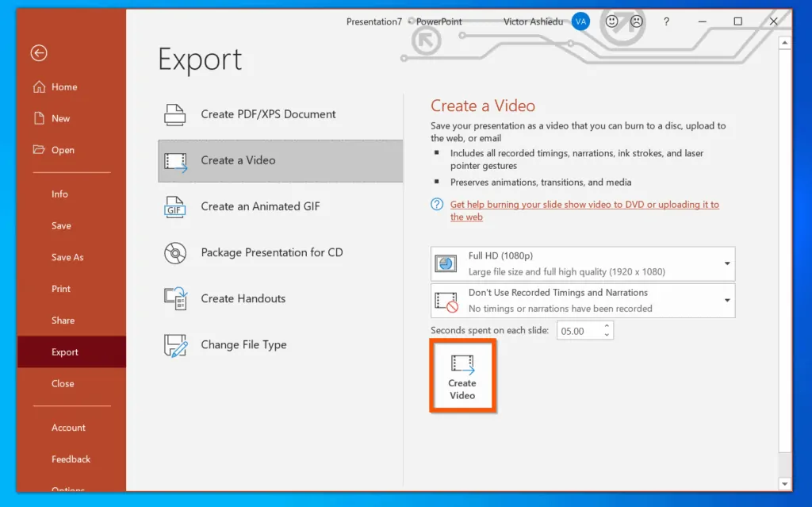Image resolution: width=812 pixels, height=507 pixels.
Task: Open the Full HD (1080p) video quality dropdown
Action: pos(726,263)
